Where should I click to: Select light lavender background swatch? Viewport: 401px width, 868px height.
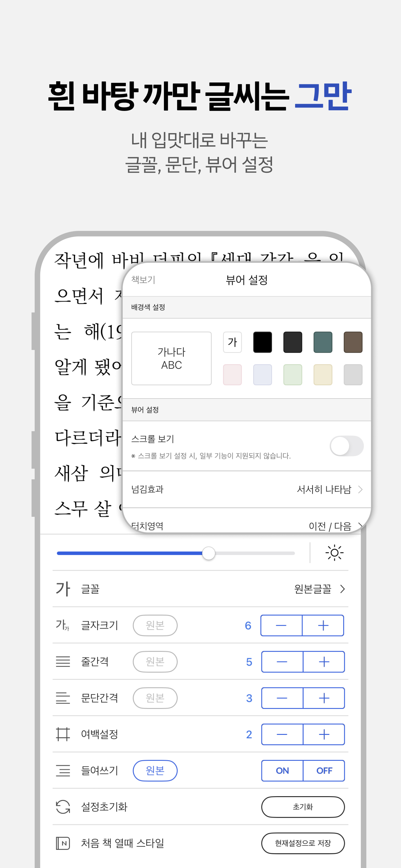coord(262,374)
